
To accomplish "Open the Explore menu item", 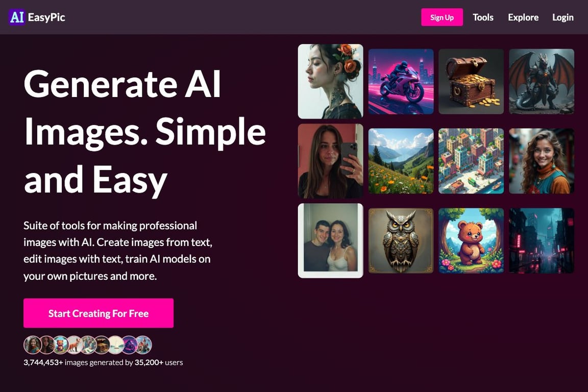I will coord(523,17).
